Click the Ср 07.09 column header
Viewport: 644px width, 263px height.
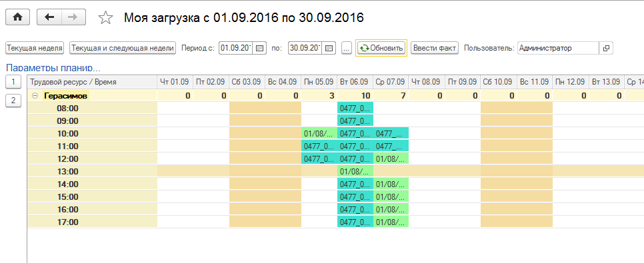click(391, 82)
